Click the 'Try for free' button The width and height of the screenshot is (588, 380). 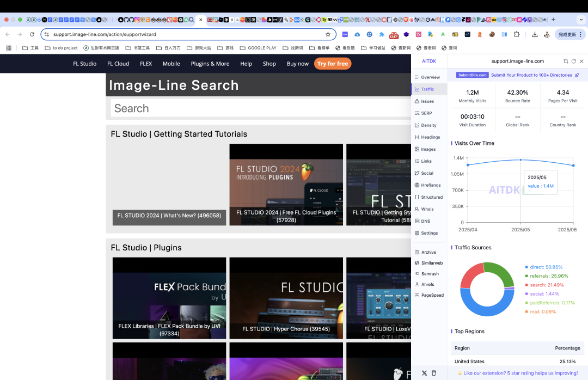click(x=333, y=64)
